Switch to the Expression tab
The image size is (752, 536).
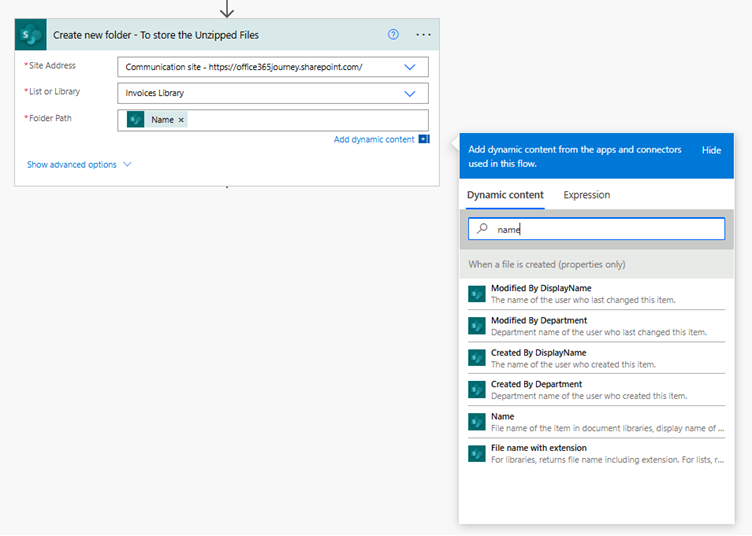[x=587, y=195]
